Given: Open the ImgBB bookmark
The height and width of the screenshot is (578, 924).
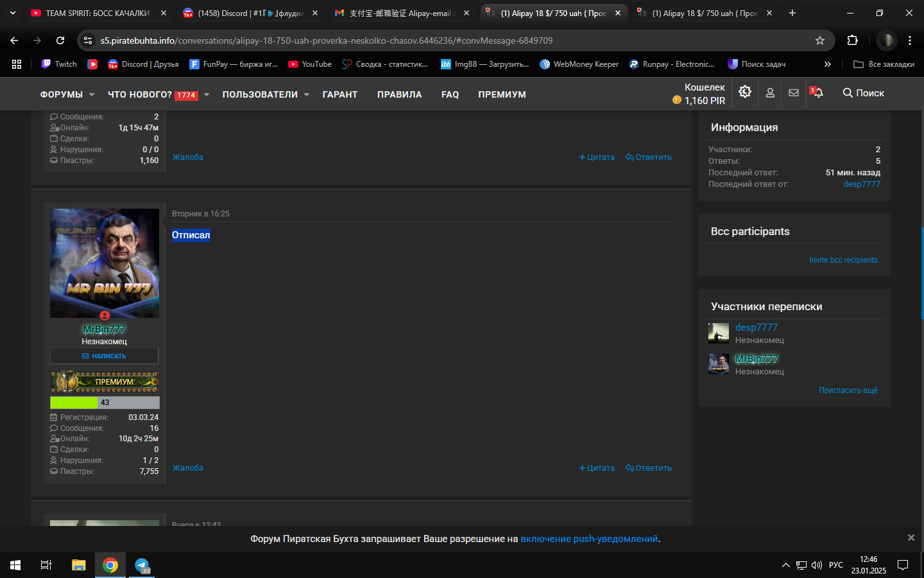Looking at the screenshot, I should click(485, 64).
